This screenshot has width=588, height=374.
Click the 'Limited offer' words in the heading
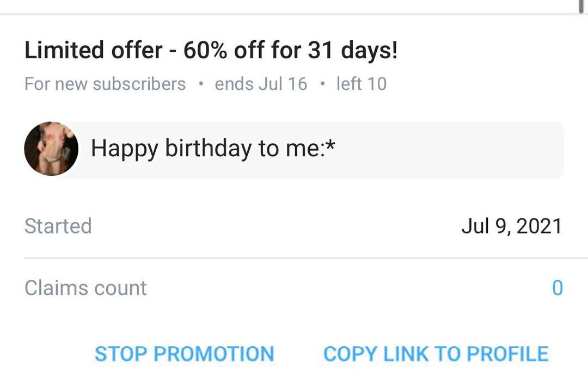[x=93, y=51]
